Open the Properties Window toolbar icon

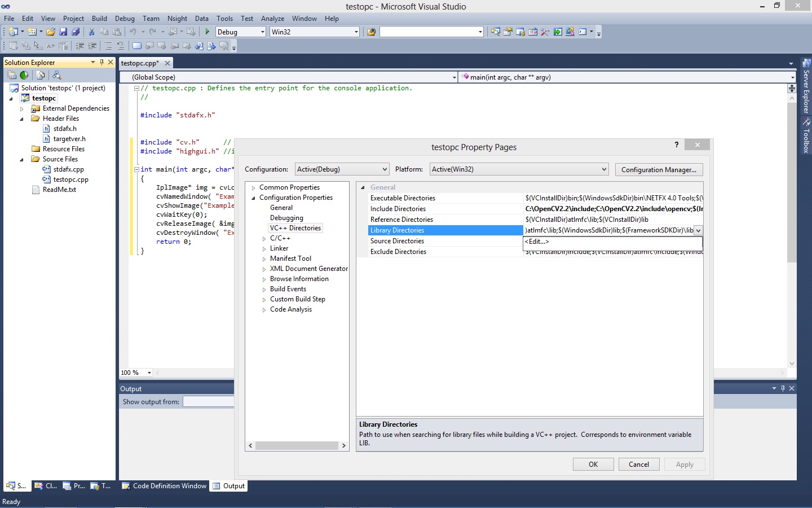pos(507,32)
